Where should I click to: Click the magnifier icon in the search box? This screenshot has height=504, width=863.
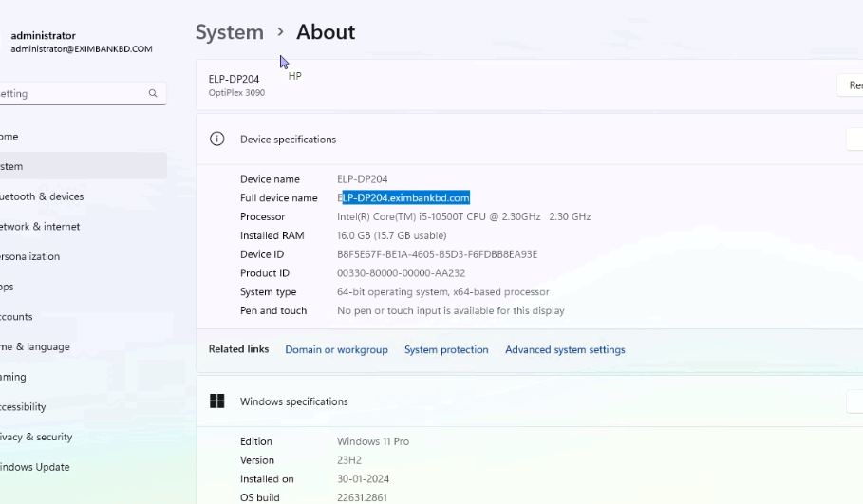(153, 94)
